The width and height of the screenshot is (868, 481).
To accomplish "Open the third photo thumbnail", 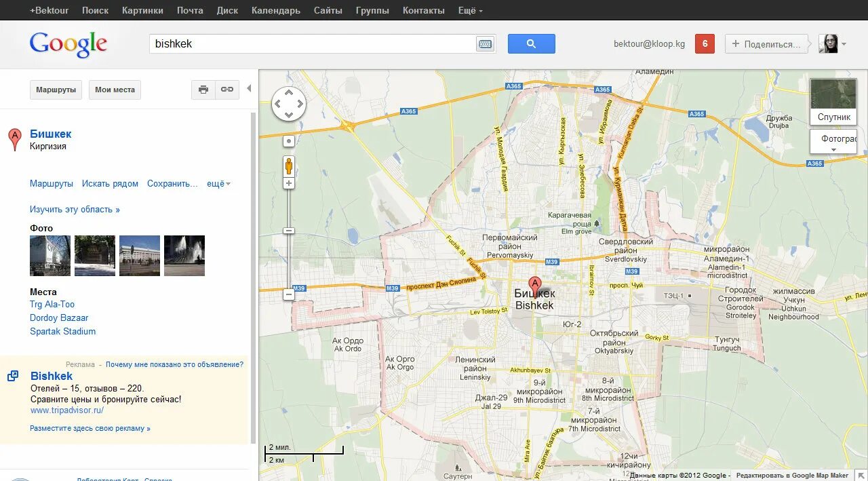I will (x=140, y=256).
